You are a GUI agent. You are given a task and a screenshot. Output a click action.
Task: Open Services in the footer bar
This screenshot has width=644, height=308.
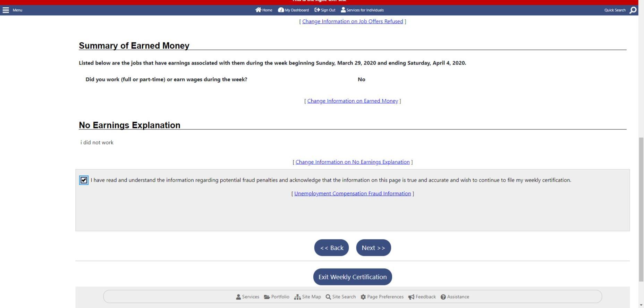coord(247,297)
